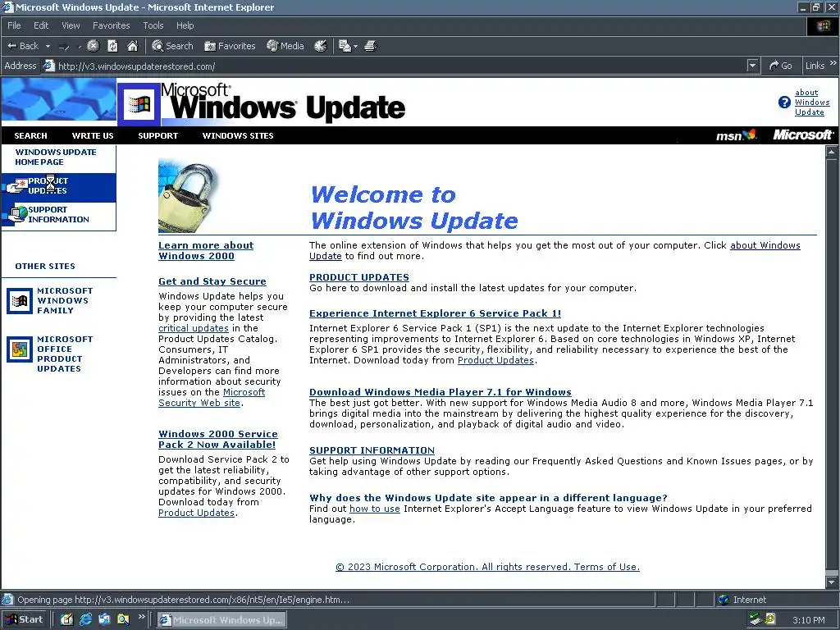This screenshot has width=840, height=630.
Task: Open the Mail button dropdown arrow
Action: [x=355, y=46]
